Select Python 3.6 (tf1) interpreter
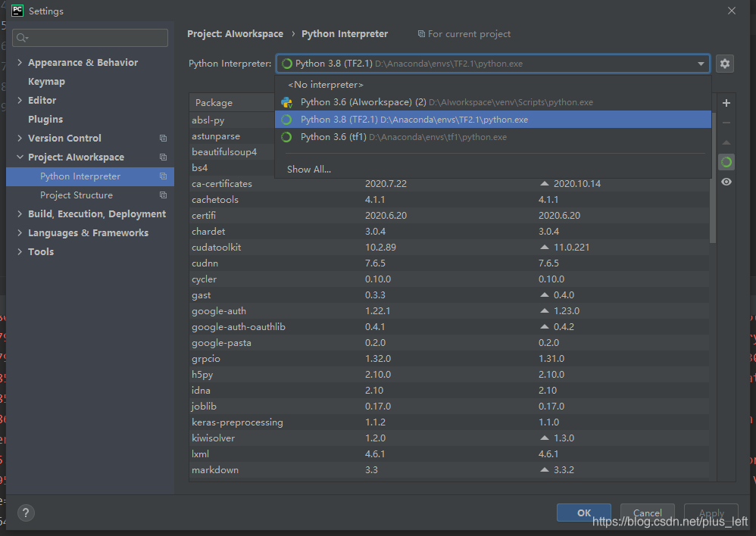756x536 pixels. pos(492,137)
